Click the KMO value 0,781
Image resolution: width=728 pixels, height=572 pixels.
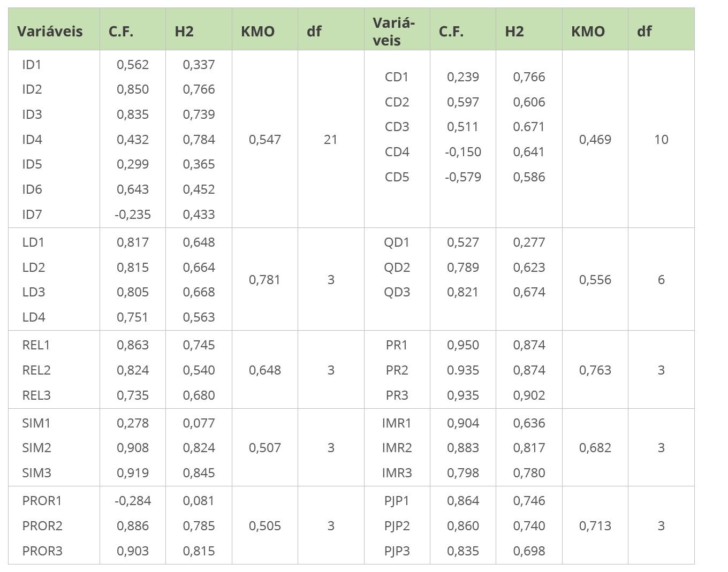(x=264, y=280)
